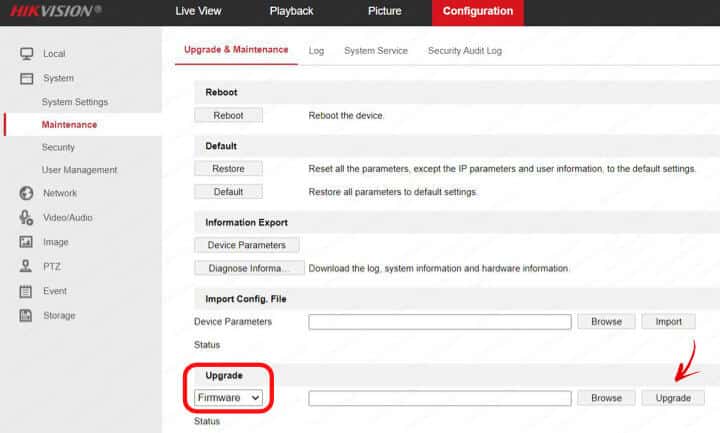Image resolution: width=720 pixels, height=433 pixels.
Task: Open Event via its calendar icon
Action: pos(27,291)
